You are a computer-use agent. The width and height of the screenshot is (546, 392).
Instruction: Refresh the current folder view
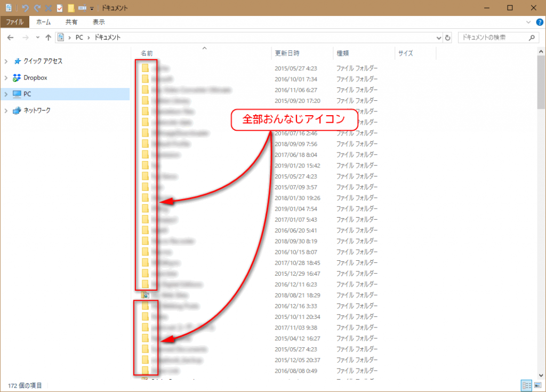(447, 38)
